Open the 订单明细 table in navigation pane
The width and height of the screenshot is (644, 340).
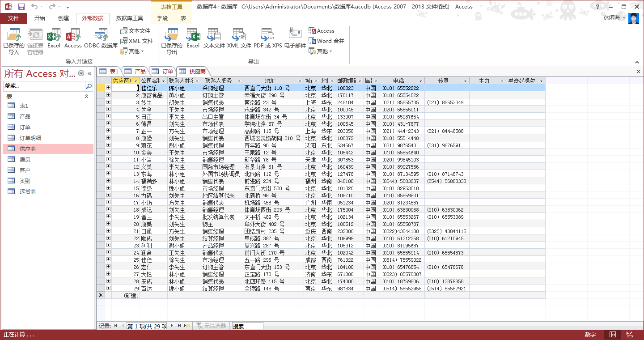[x=48, y=138]
